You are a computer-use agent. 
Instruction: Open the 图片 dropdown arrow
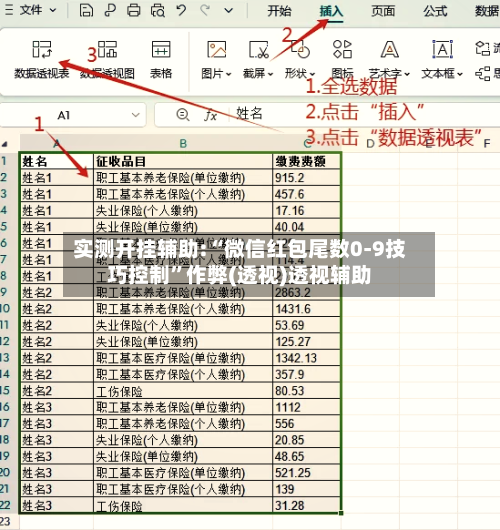click(x=229, y=74)
